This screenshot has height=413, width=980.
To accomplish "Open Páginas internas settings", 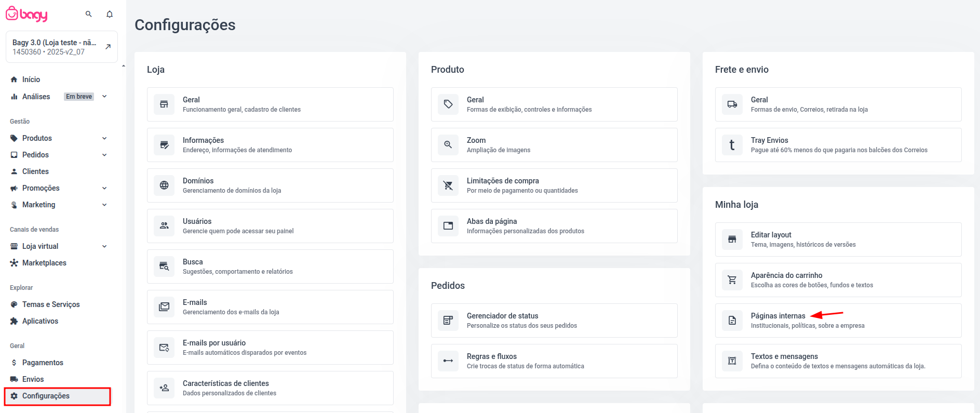I will (777, 316).
